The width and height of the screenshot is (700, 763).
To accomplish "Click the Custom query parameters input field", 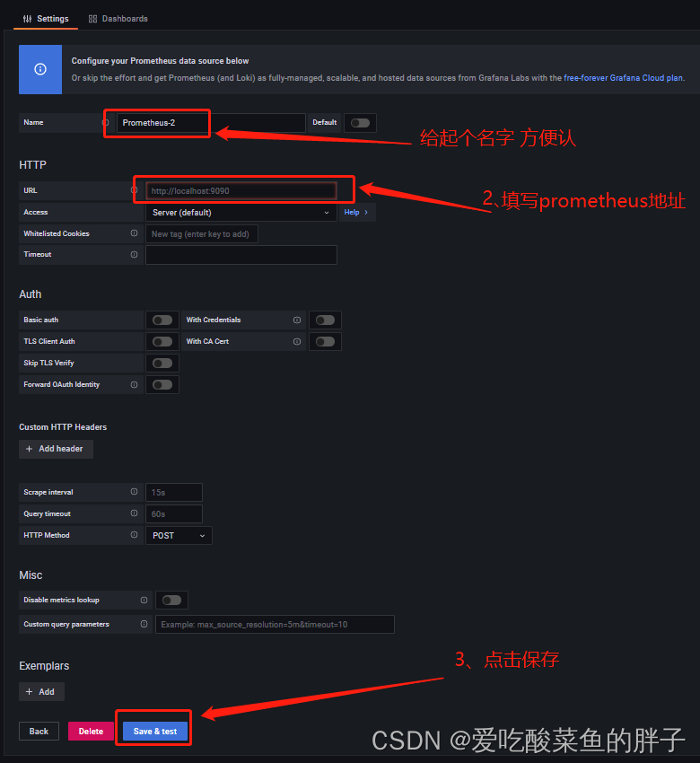I will (275, 625).
